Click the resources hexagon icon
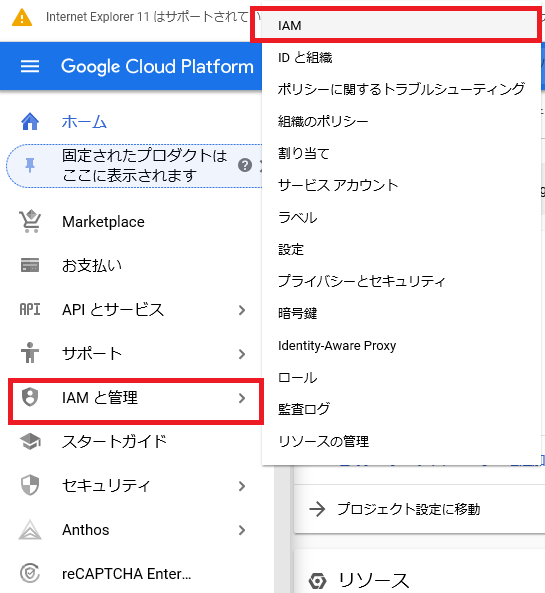Screen dimensions: 545x593 pyautogui.click(x=317, y=581)
